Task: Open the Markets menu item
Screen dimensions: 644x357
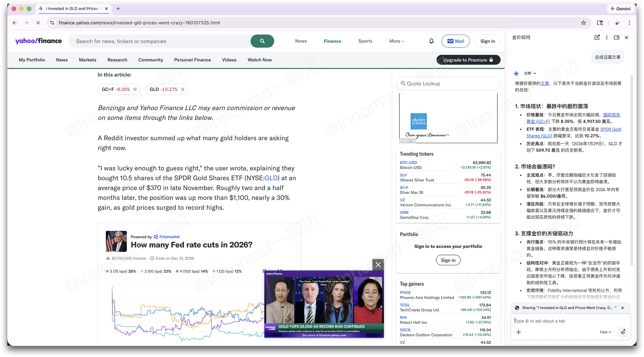Action: click(87, 60)
